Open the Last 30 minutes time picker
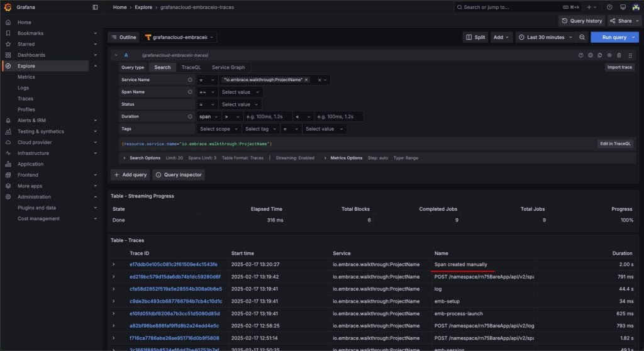Image resolution: width=644 pixels, height=351 pixels. (547, 37)
